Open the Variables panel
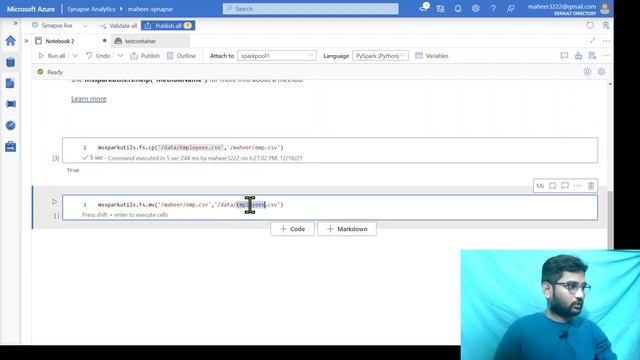The height and width of the screenshot is (360, 640). [432, 56]
